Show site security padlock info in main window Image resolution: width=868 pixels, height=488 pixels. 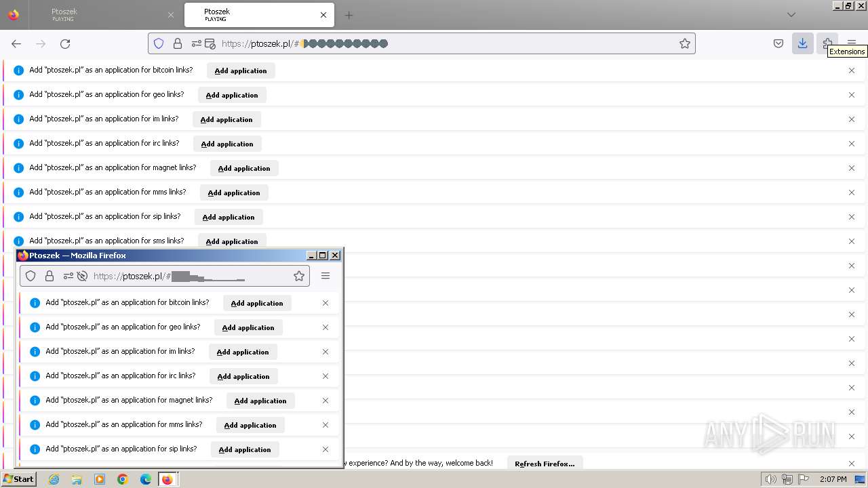(178, 43)
